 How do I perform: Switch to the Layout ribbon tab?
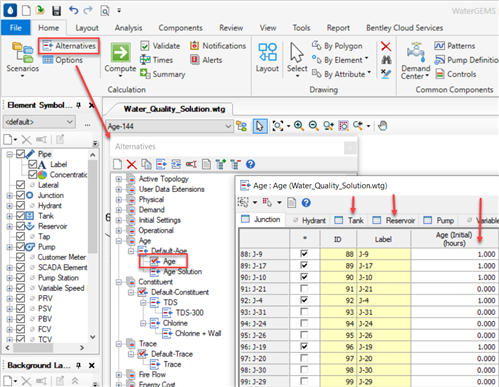(87, 28)
